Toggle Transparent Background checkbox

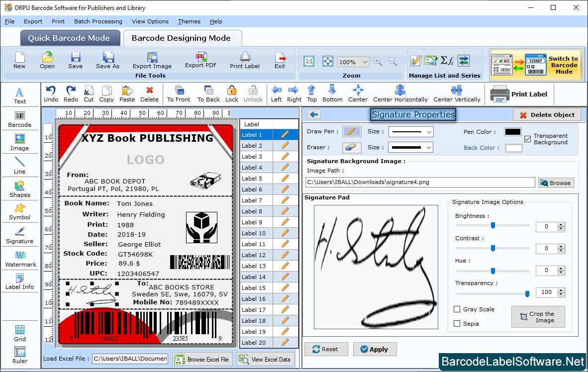point(528,139)
